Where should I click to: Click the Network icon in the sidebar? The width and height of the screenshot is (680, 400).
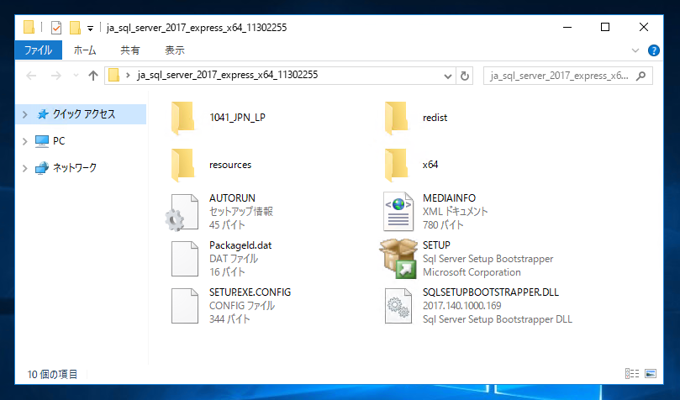point(42,168)
